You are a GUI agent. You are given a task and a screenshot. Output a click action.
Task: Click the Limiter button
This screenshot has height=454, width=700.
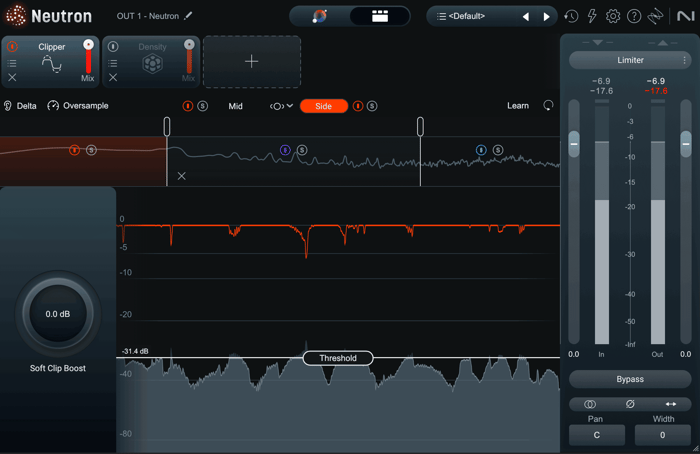tap(630, 60)
